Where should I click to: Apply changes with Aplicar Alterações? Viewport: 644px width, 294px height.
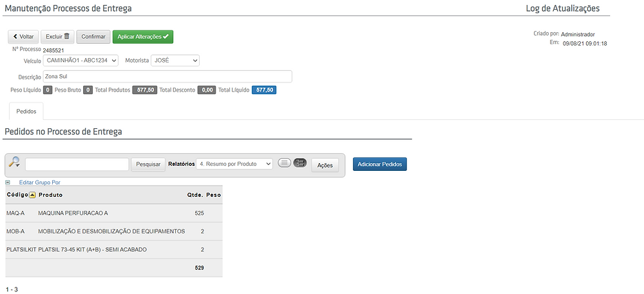[143, 37]
